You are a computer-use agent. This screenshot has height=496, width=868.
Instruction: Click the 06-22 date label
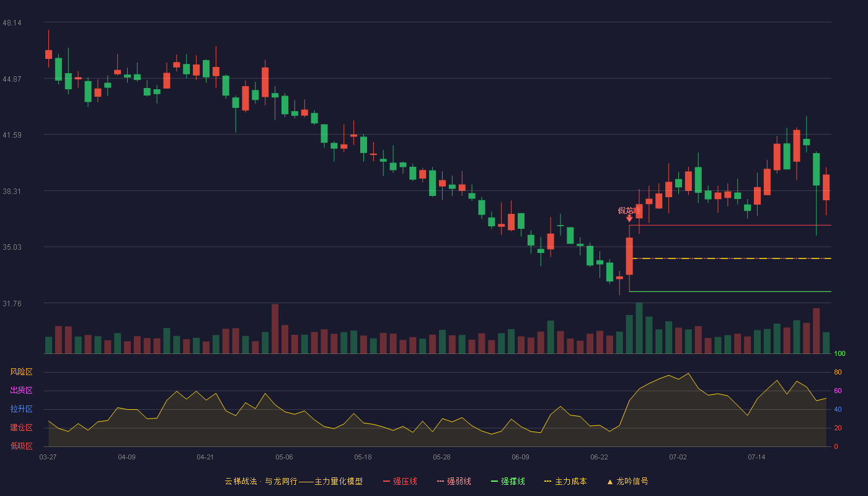click(x=599, y=457)
